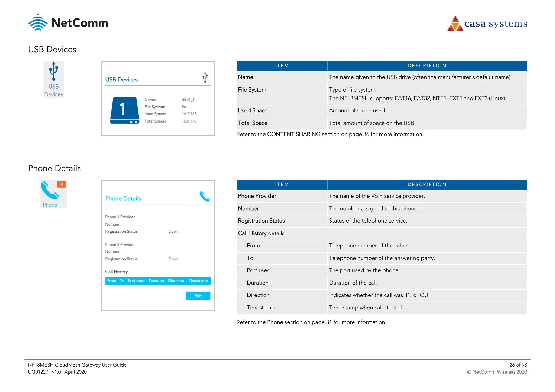Click the disk1_1 name value
Viewport: 555px width, 392px height.
(188, 100)
